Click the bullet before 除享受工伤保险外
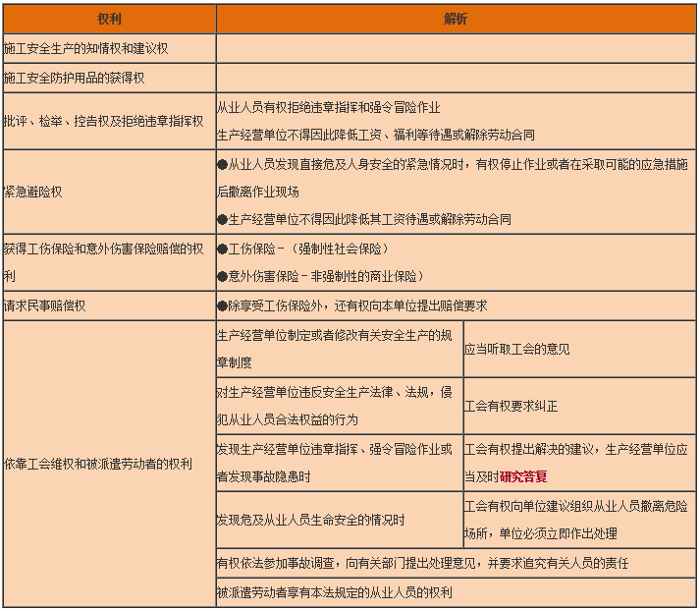The height and width of the screenshot is (611, 700). pos(222,305)
